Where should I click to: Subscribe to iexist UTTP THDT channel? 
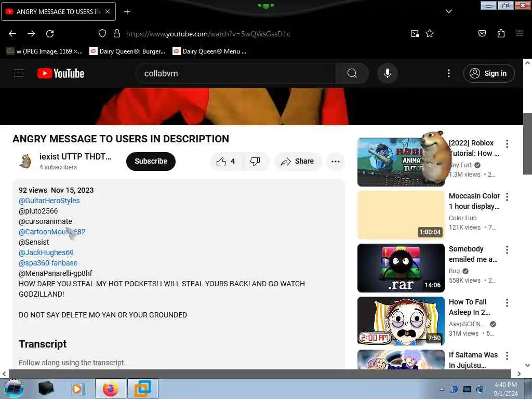point(151,162)
